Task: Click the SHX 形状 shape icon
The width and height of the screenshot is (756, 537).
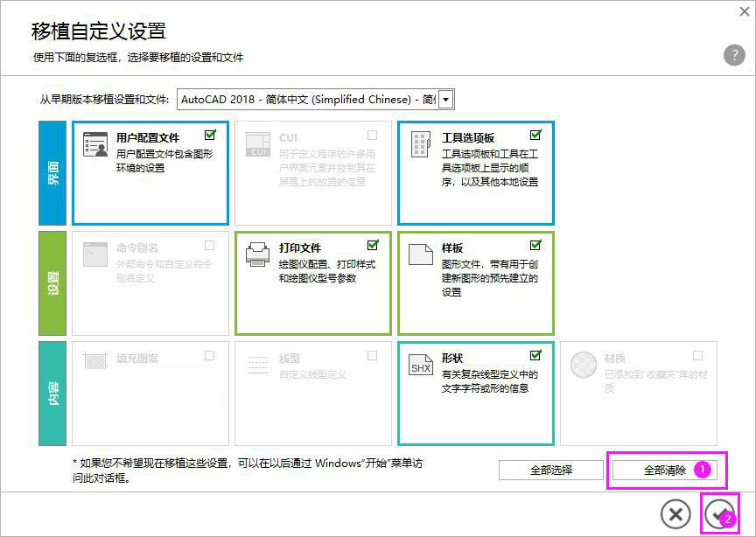Action: point(419,363)
